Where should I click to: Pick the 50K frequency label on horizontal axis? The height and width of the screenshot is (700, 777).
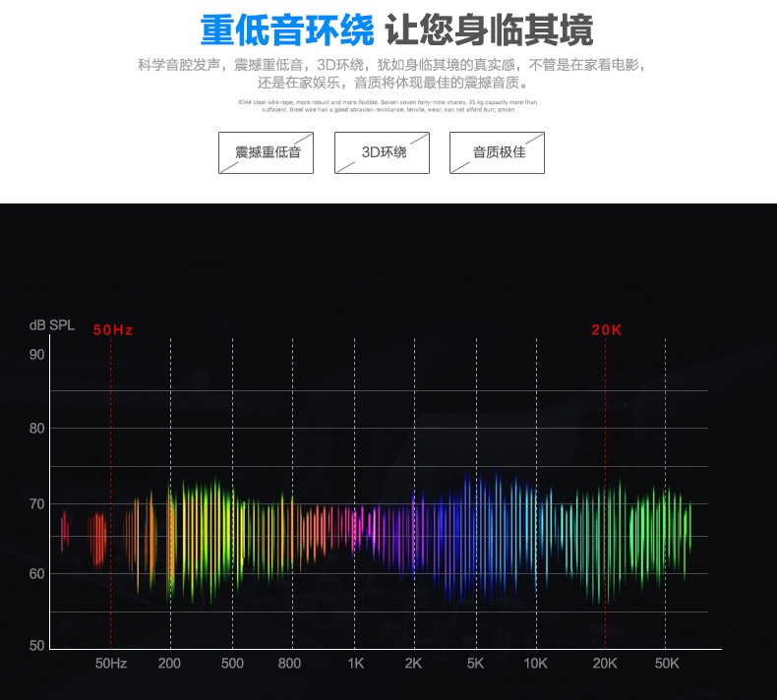tap(667, 664)
